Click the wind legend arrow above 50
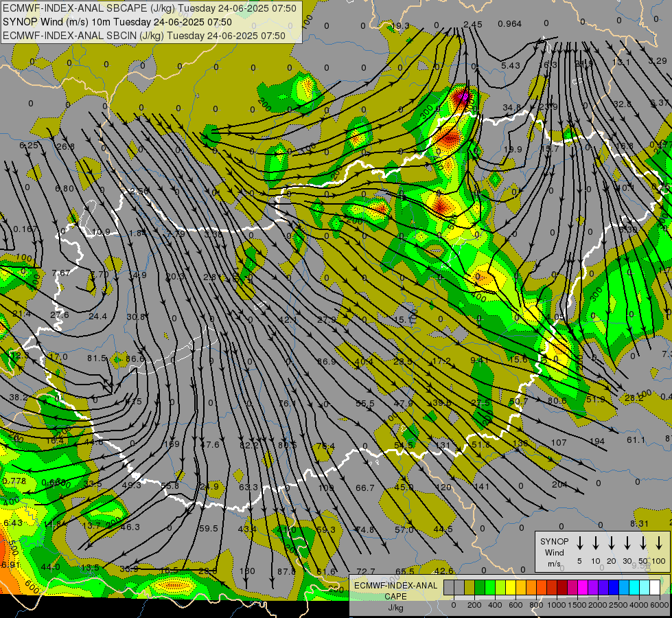This screenshot has width=672, height=618. [643, 542]
